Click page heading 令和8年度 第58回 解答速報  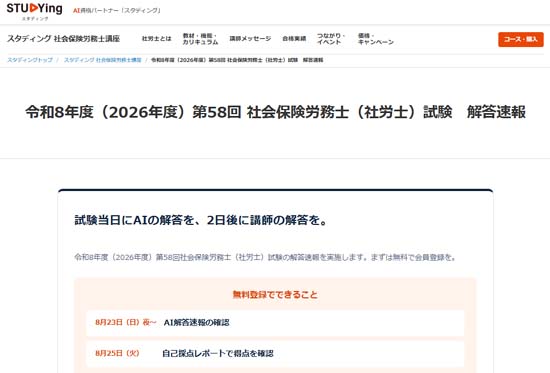click(x=275, y=112)
